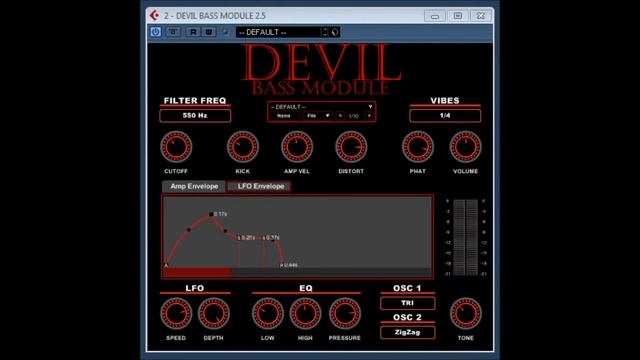Viewport: 640px width, 360px height.
Task: Click the envelope end point labeled 0.44s
Action: click(x=282, y=265)
